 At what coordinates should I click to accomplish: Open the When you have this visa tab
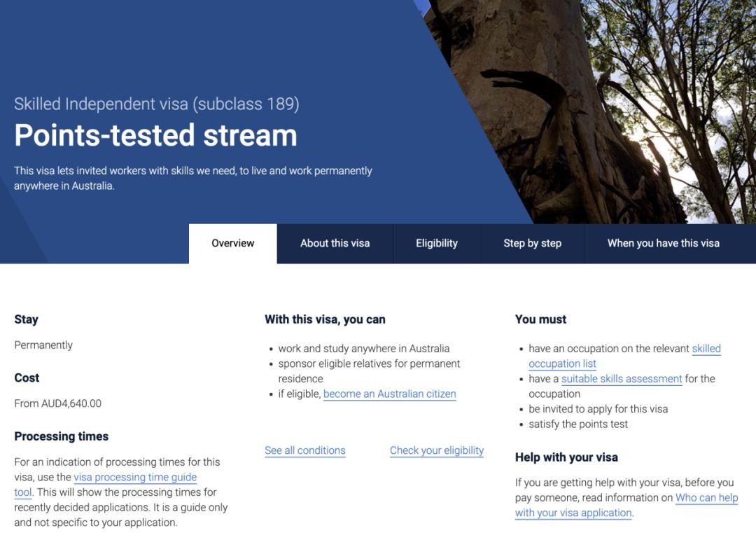point(663,244)
